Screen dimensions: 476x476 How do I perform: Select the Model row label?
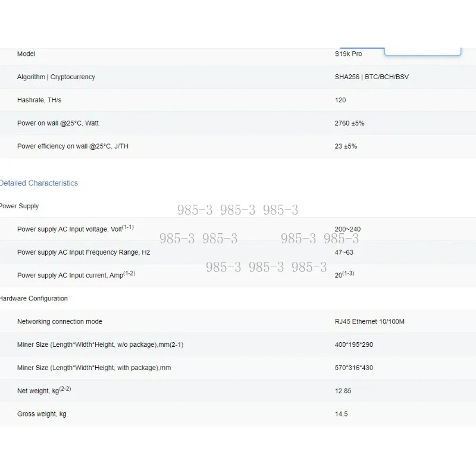[x=26, y=54]
